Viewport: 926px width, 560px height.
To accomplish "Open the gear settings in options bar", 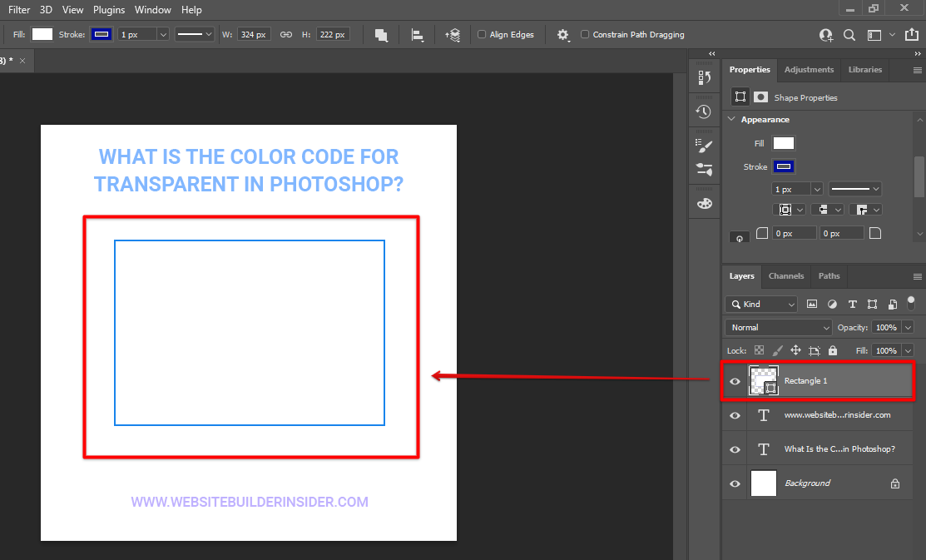I will click(563, 35).
